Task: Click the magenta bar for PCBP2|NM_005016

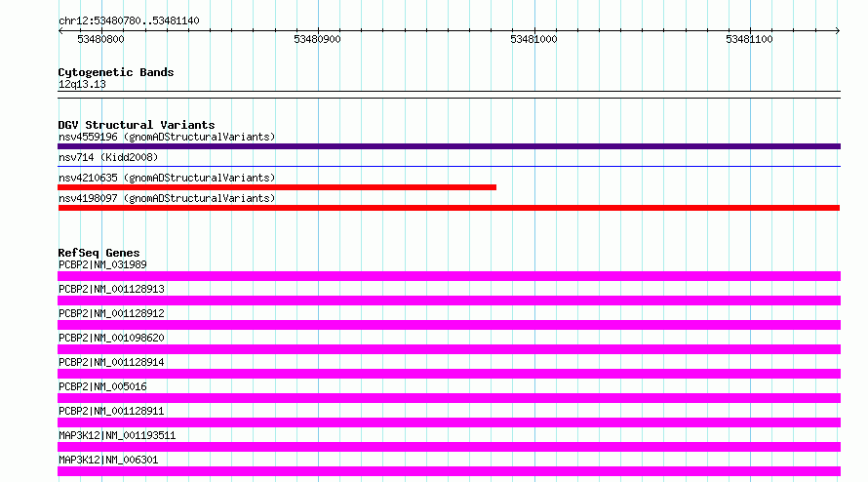Action: pos(449,398)
